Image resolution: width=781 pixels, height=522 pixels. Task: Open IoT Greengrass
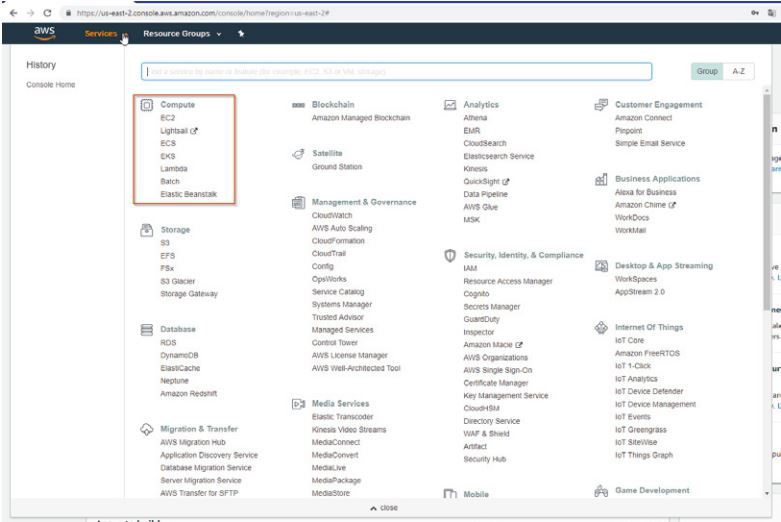[x=641, y=430]
